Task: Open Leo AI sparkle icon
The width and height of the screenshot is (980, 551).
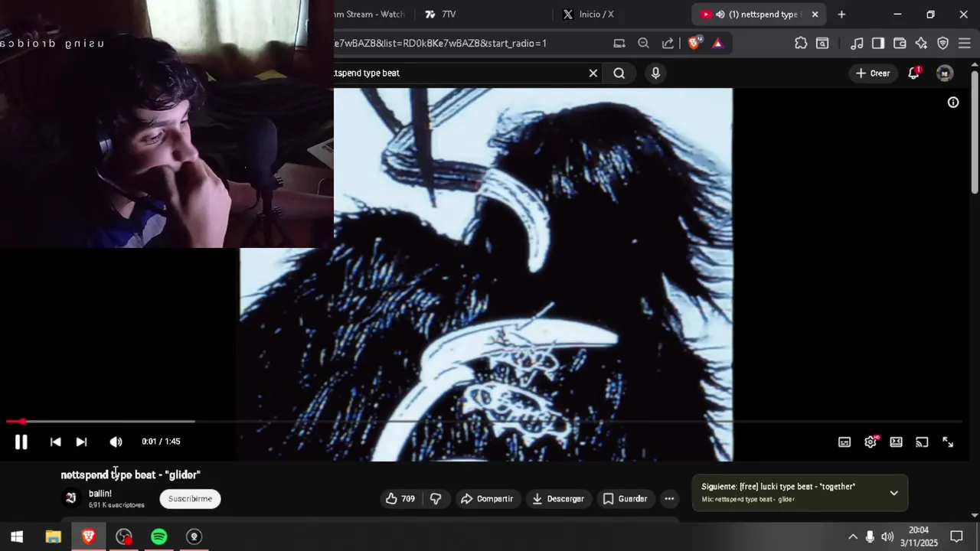Action: (921, 44)
